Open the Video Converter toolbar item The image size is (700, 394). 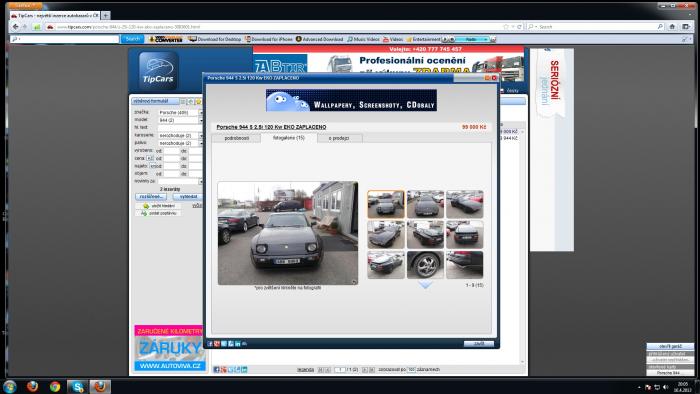pyautogui.click(x=166, y=39)
